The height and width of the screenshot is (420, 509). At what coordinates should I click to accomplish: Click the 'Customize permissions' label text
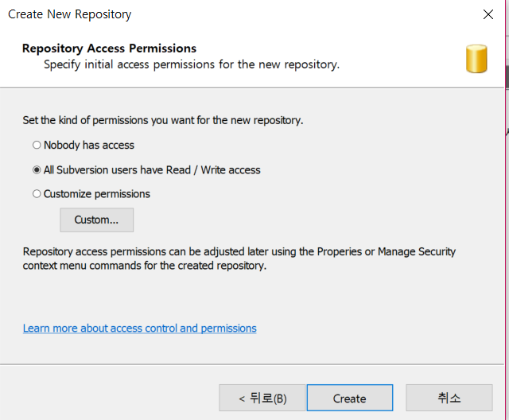(x=97, y=194)
